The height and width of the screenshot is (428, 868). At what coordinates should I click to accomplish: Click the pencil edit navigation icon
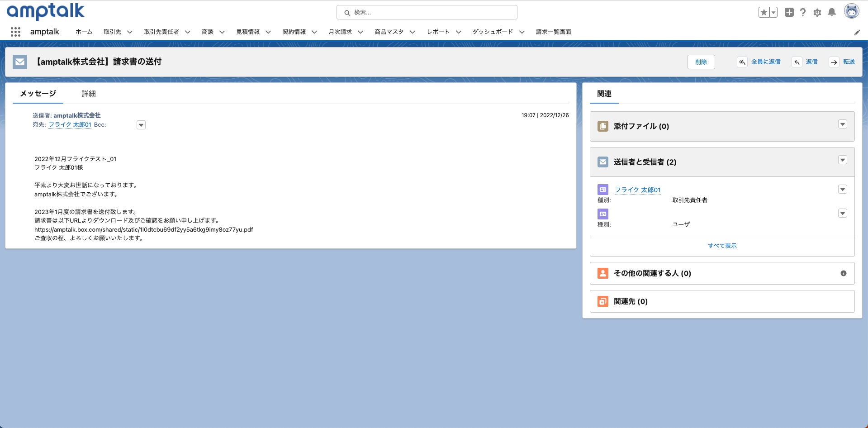click(x=857, y=32)
